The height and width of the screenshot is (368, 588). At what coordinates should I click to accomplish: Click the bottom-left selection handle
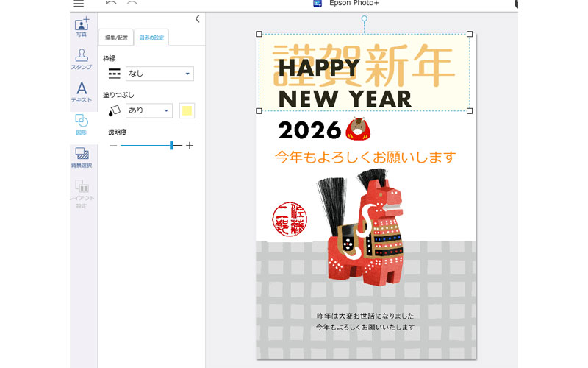click(x=259, y=111)
